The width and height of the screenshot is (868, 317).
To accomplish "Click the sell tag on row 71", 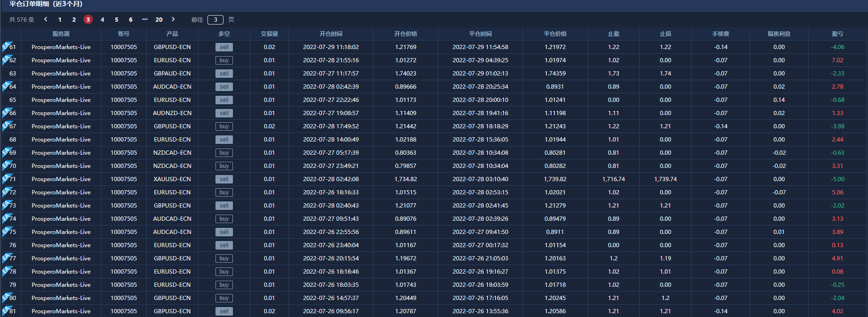I will click(x=224, y=179).
